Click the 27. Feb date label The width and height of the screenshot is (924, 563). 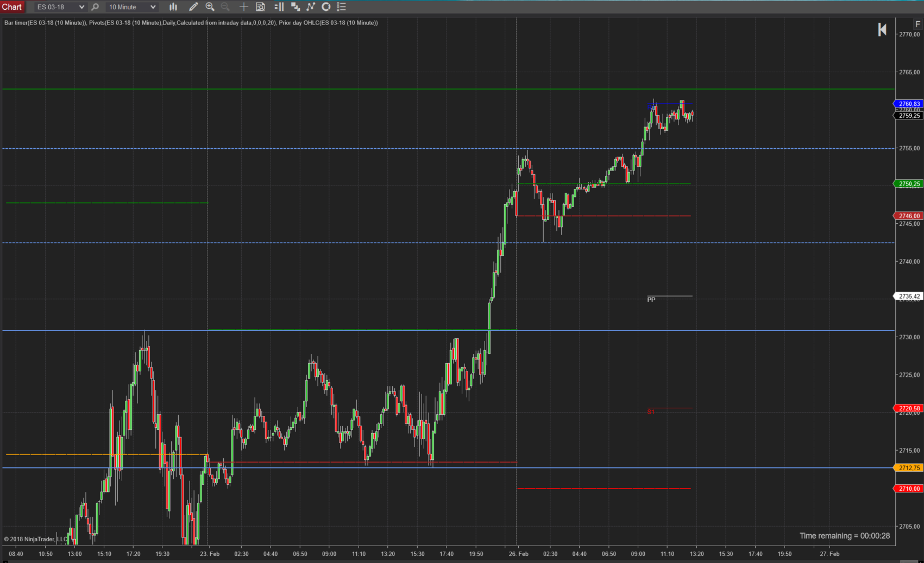(x=829, y=554)
